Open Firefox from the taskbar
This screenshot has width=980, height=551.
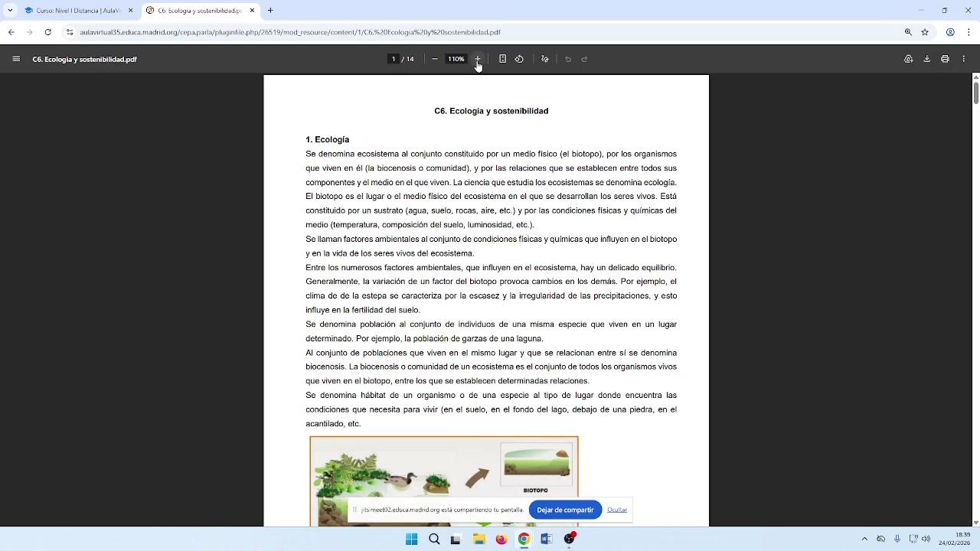pyautogui.click(x=501, y=539)
